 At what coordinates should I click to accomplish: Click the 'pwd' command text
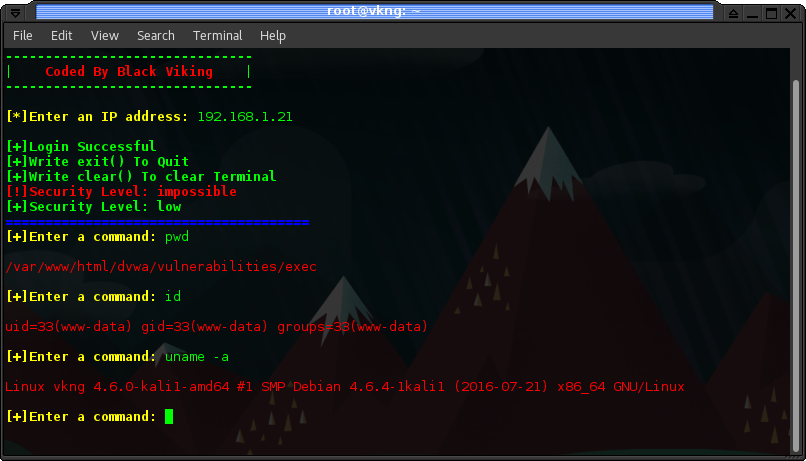[x=177, y=237]
